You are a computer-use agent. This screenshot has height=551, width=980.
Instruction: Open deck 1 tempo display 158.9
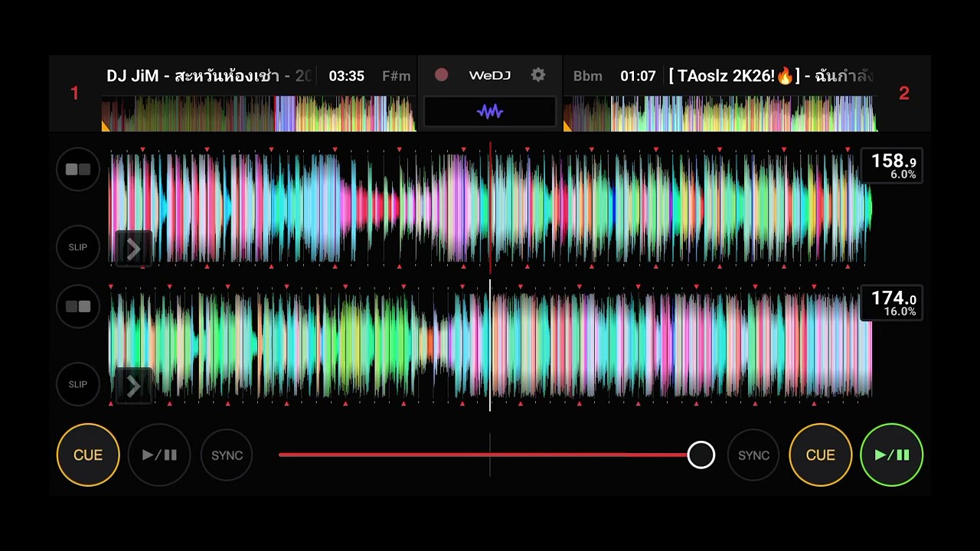tap(892, 166)
